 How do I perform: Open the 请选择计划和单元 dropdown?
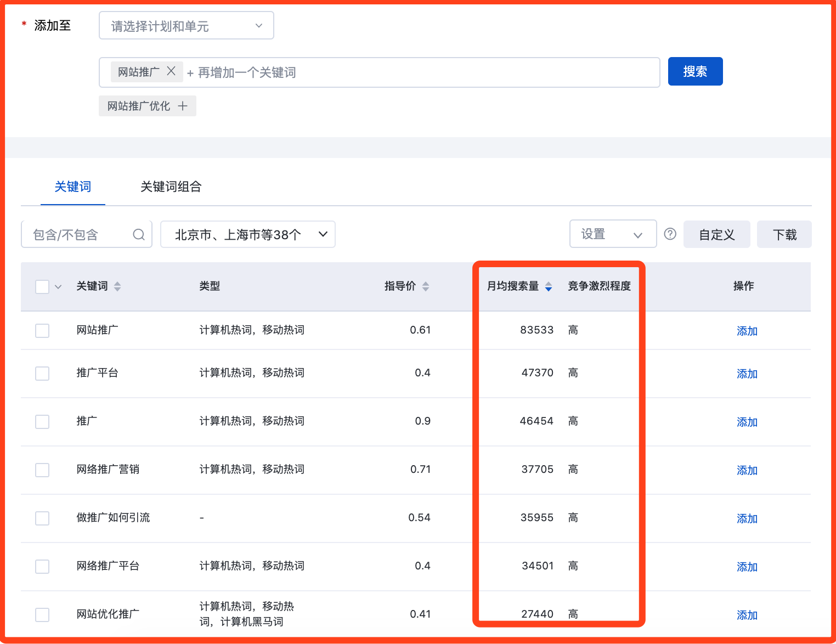pyautogui.click(x=187, y=26)
